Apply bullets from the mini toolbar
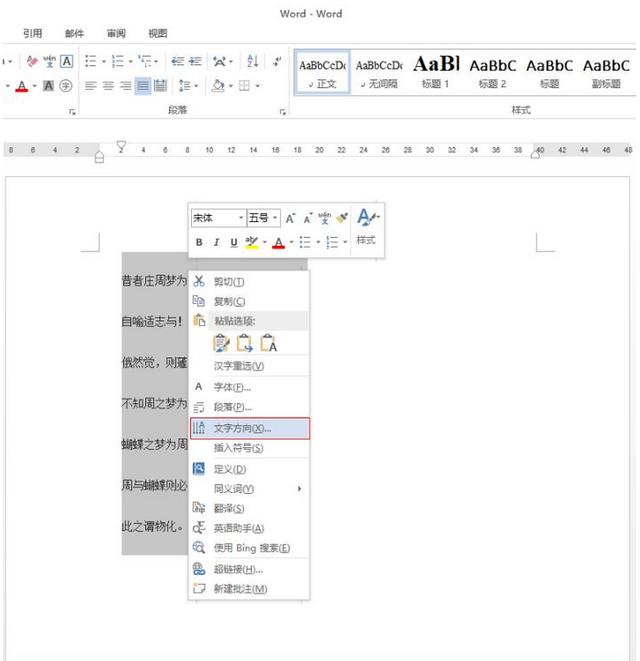The width and height of the screenshot is (640, 661). [305, 242]
